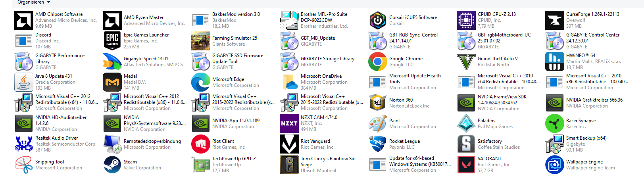Select the Microsoft OneDrive icon
The width and height of the screenshot is (644, 194).
pyautogui.click(x=289, y=82)
